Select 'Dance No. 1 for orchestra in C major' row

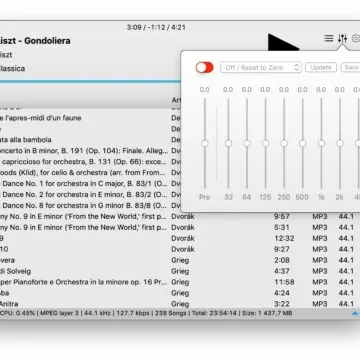point(90,184)
